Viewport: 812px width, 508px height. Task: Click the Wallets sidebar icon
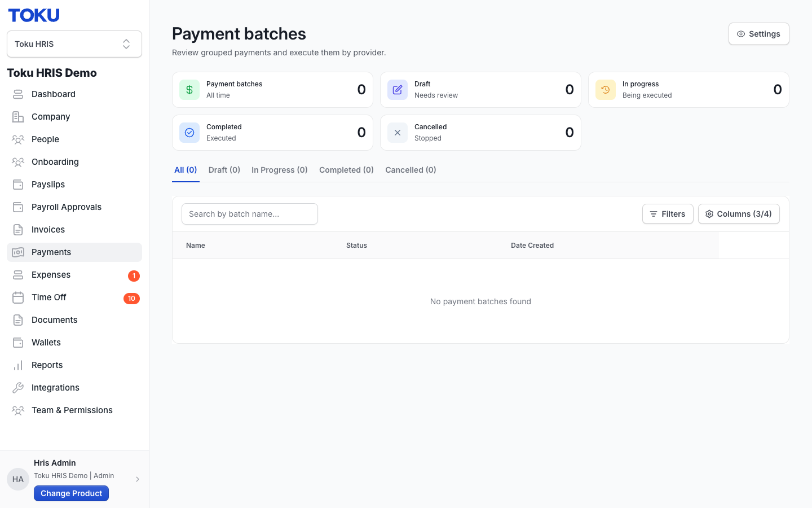[x=18, y=343]
